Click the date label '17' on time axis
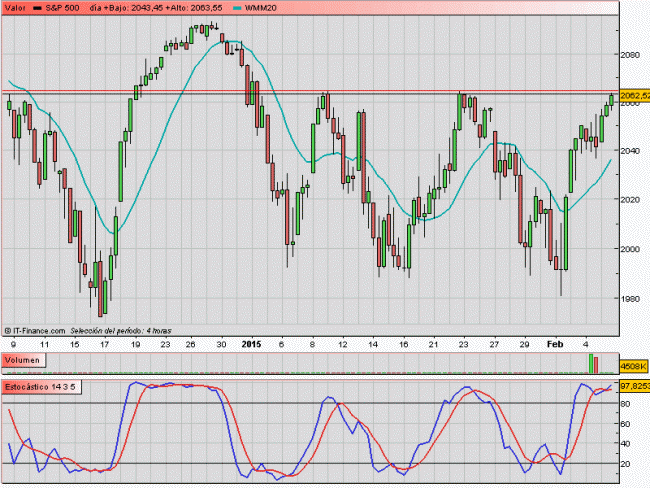 104,344
